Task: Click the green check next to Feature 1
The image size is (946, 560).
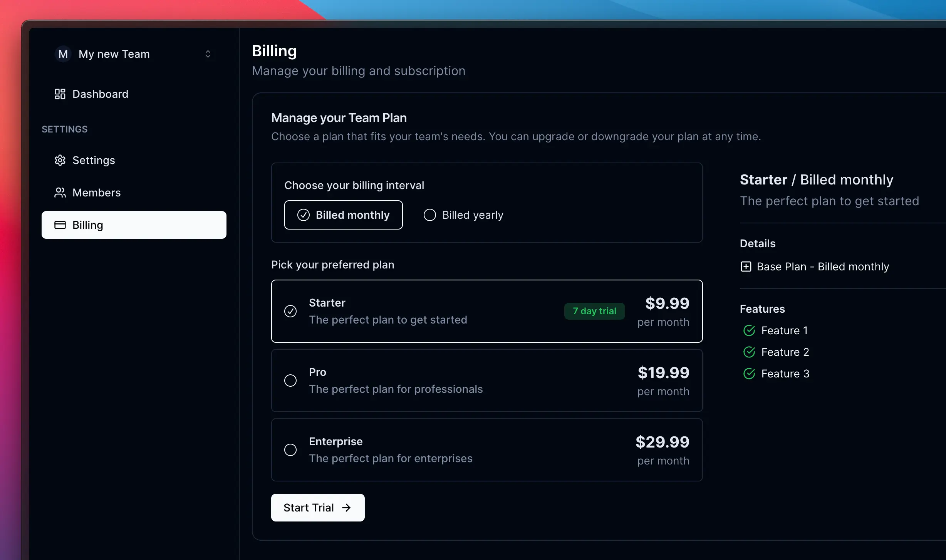Action: coord(749,330)
